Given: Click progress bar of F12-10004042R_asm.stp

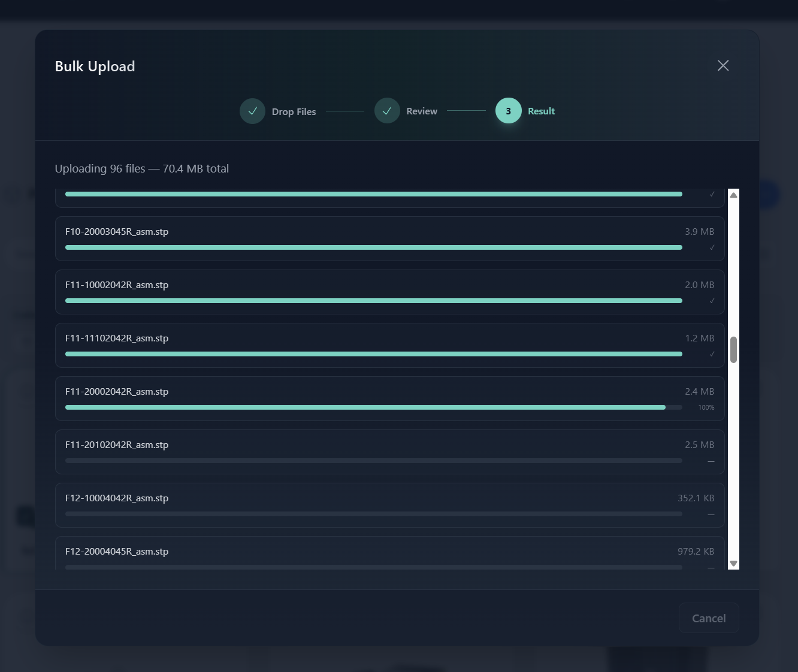Looking at the screenshot, I should 374,514.
